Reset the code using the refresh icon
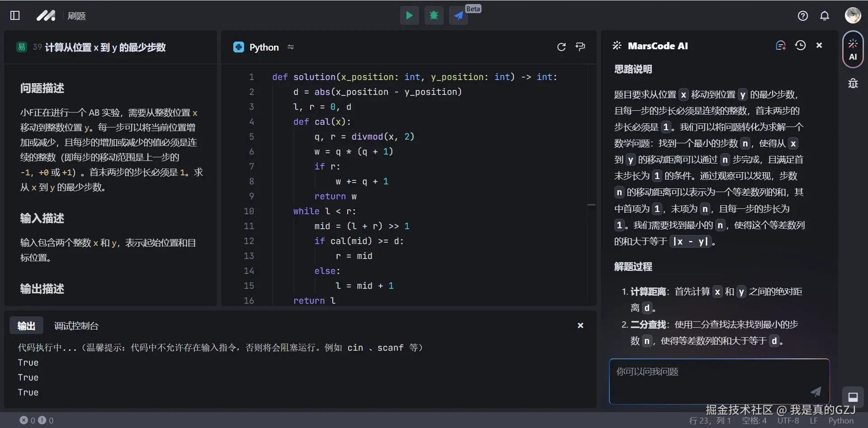 tap(561, 47)
